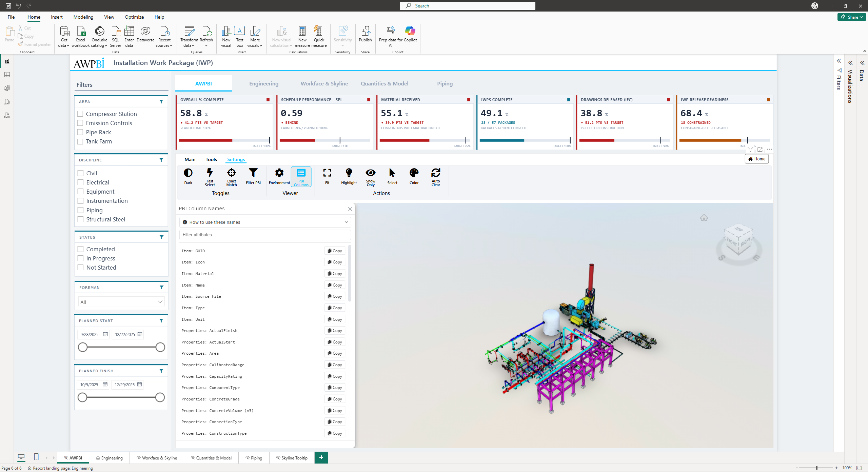868x472 pixels.
Task: Check the Structural Steel checkbox
Action: click(x=81, y=219)
